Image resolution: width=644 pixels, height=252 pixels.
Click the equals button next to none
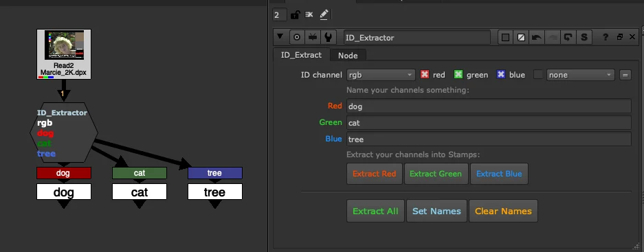[625, 75]
